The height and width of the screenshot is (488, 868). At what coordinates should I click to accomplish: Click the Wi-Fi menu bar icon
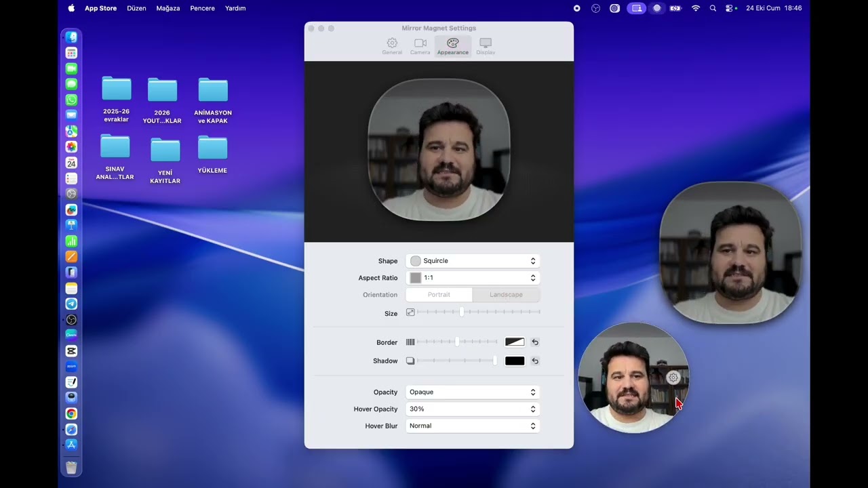click(696, 8)
